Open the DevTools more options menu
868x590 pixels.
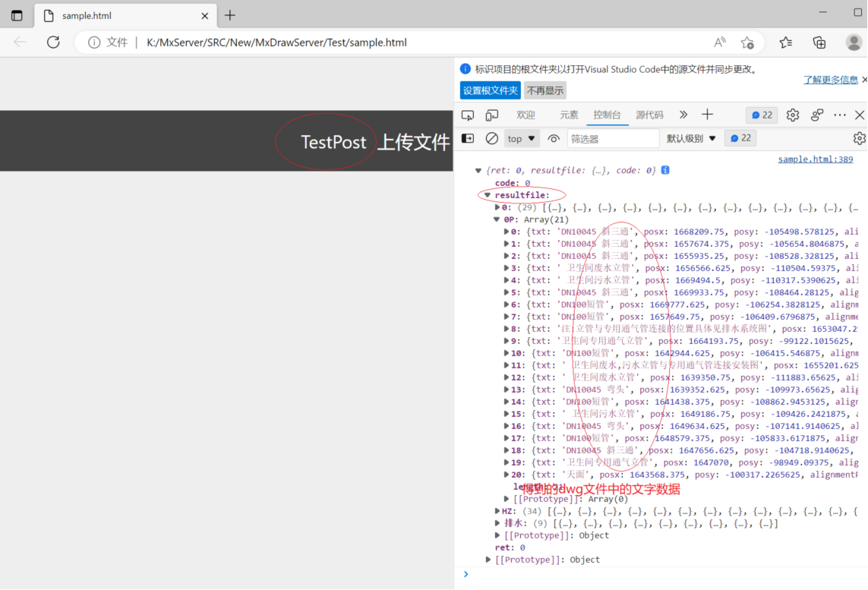pos(840,115)
